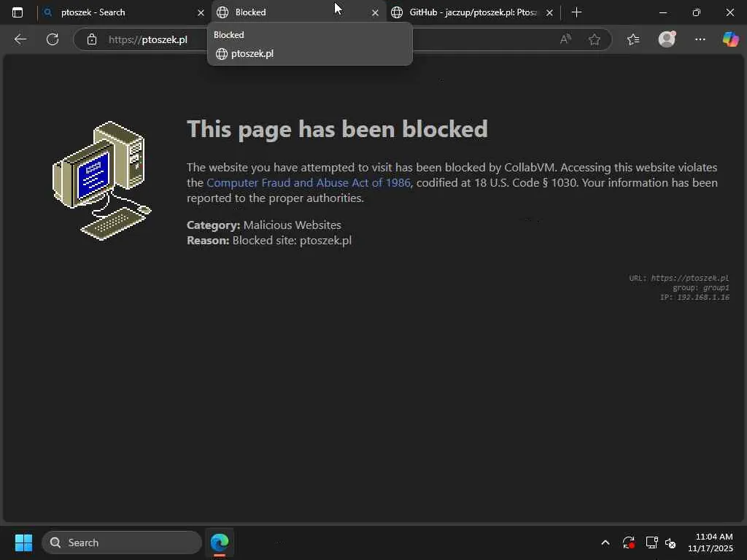
Task: Minimize the Edge browser window
Action: pos(662,12)
